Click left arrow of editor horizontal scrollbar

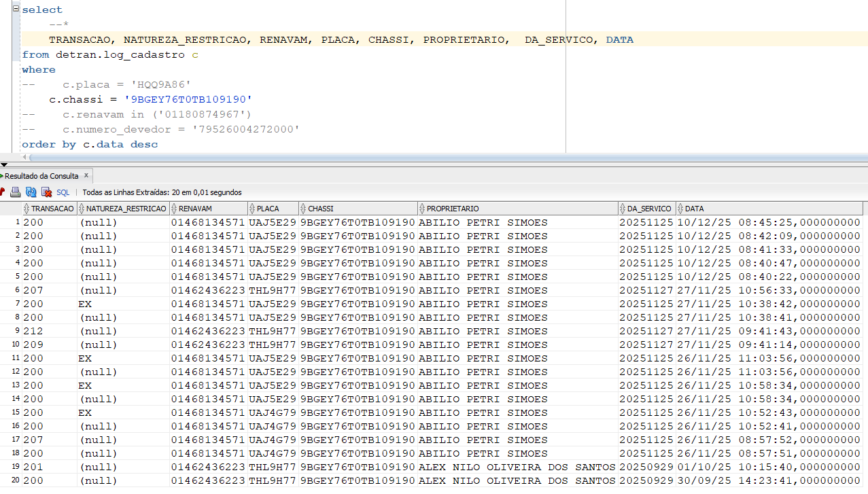click(x=25, y=157)
